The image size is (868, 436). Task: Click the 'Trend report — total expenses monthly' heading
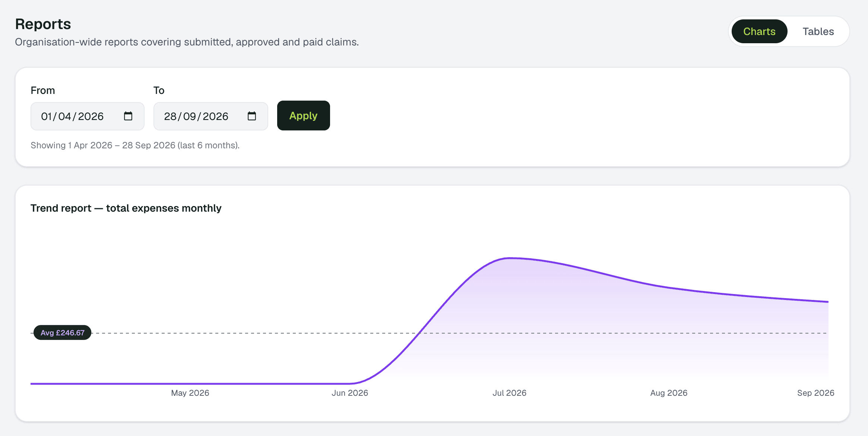click(x=126, y=208)
